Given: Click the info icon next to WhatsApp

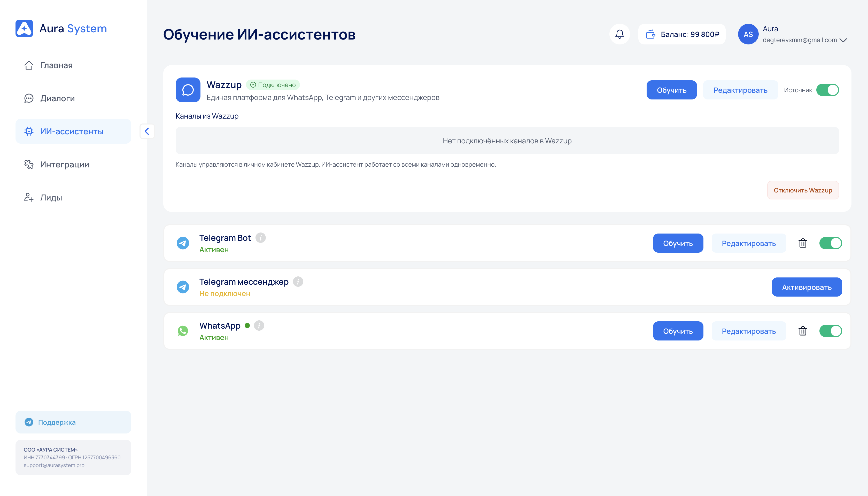Looking at the screenshot, I should pyautogui.click(x=259, y=325).
